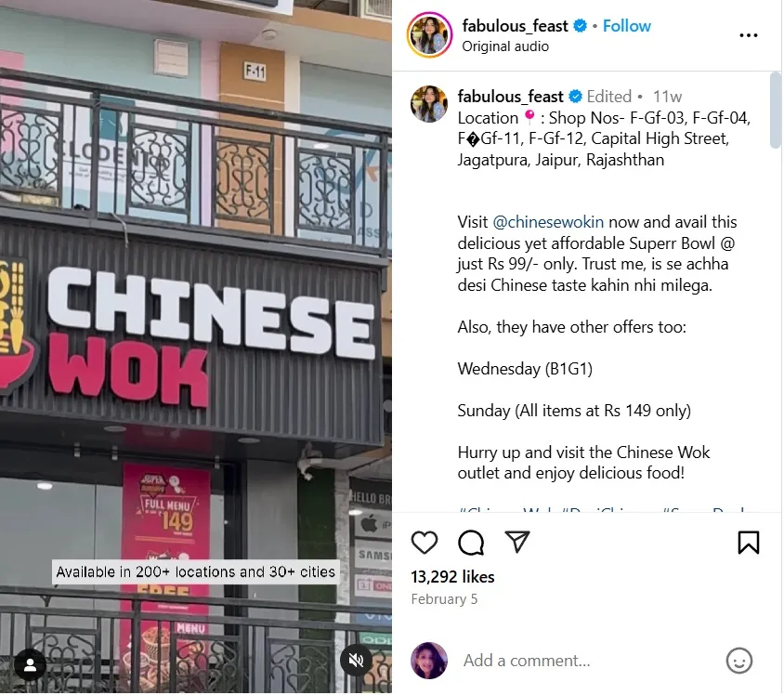Open fabulous_feast username in caption
The width and height of the screenshot is (784, 695).
click(511, 97)
